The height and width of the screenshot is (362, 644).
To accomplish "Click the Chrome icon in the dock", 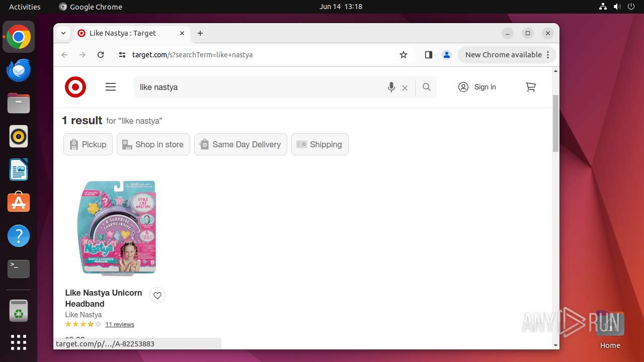I will [19, 37].
